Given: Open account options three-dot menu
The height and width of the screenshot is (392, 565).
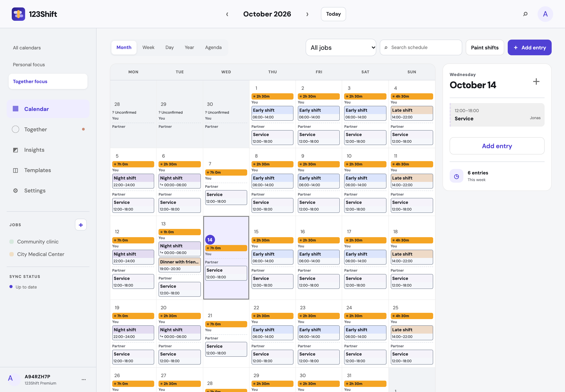Looking at the screenshot, I should (84, 379).
